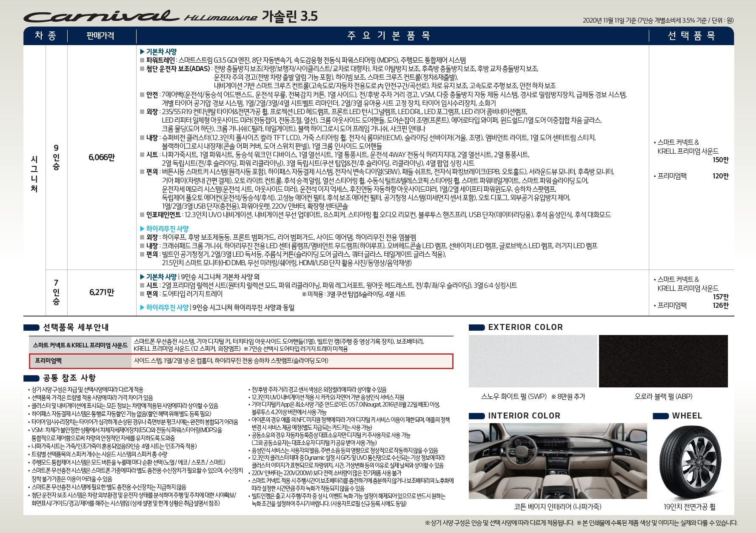Screen dimensions: 756x533
Task: Click the 시그니처 trim label
Action: coord(34,174)
